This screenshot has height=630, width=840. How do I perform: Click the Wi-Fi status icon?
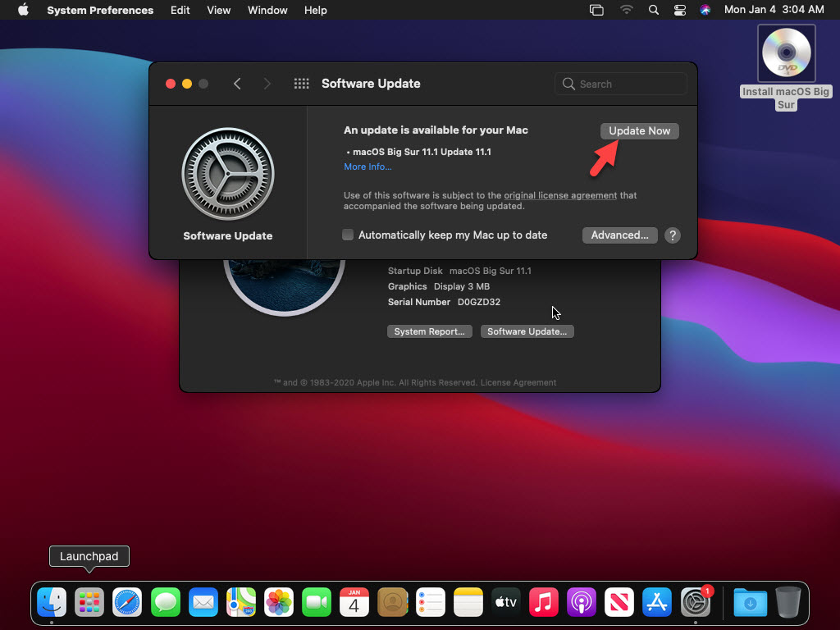[x=626, y=10]
